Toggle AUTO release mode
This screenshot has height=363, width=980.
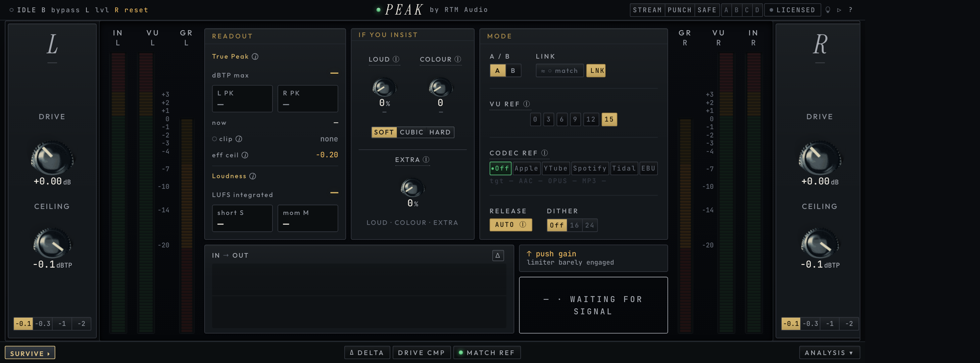coord(510,225)
